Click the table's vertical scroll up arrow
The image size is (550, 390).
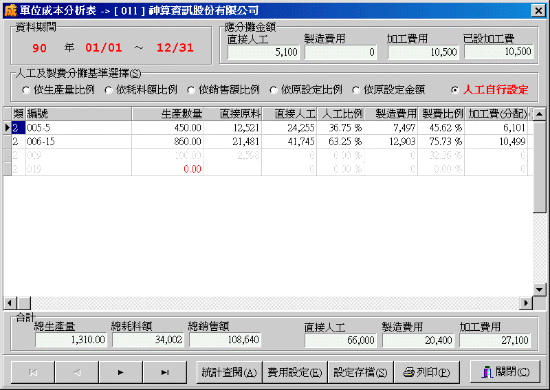(539, 114)
